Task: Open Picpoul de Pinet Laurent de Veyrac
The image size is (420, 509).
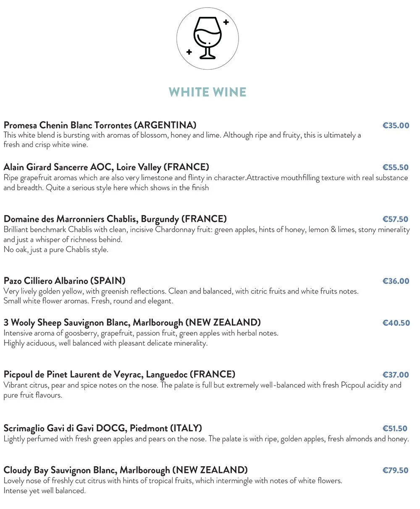Action: point(119,374)
